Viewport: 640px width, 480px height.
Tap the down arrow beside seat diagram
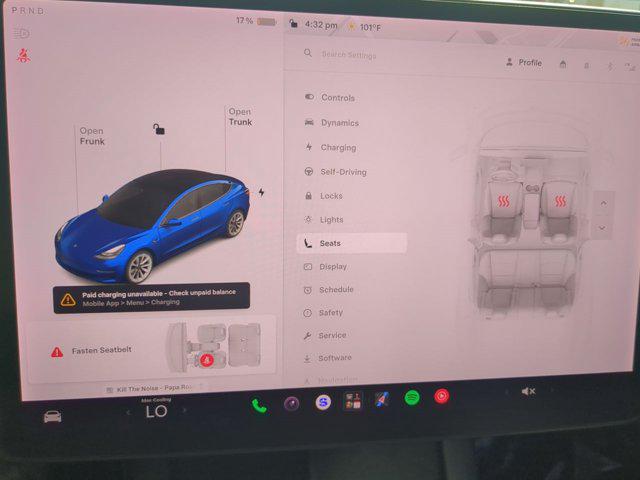[x=602, y=228]
